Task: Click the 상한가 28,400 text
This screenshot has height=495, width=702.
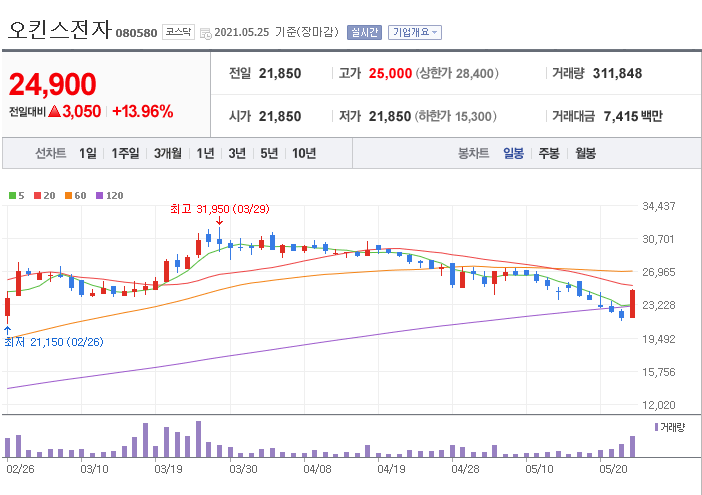Action: click(x=457, y=73)
